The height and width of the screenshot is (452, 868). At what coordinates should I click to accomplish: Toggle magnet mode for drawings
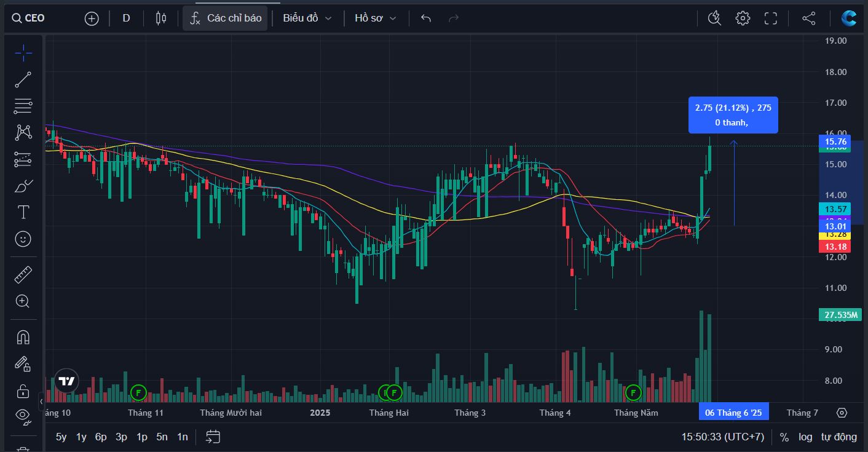(x=23, y=338)
